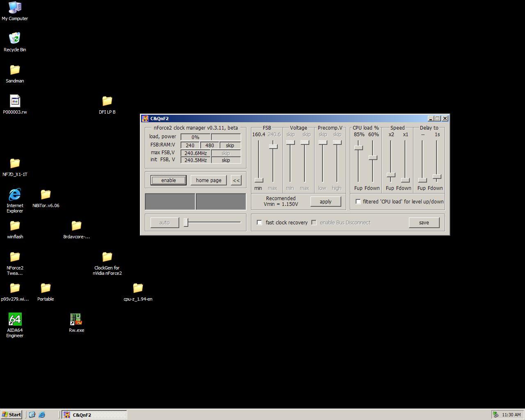Launch AIDA64 Engineer shortcut
525x420 pixels.
[15, 325]
